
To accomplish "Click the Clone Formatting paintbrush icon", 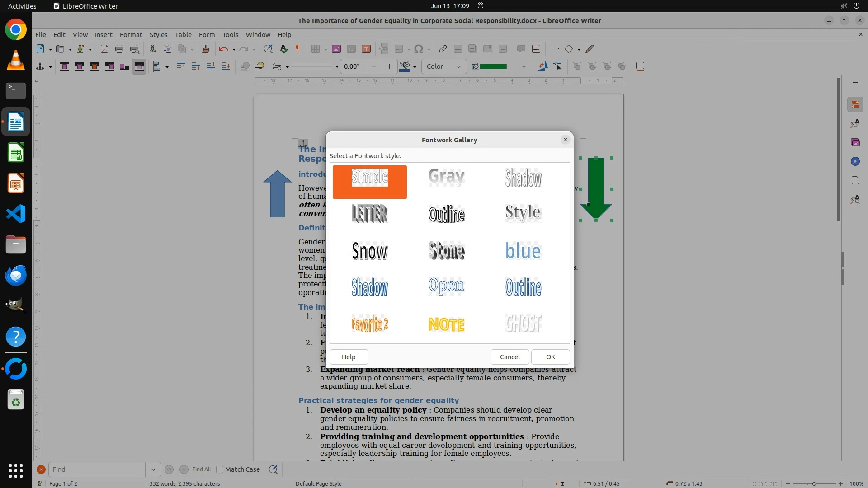I will (x=206, y=49).
